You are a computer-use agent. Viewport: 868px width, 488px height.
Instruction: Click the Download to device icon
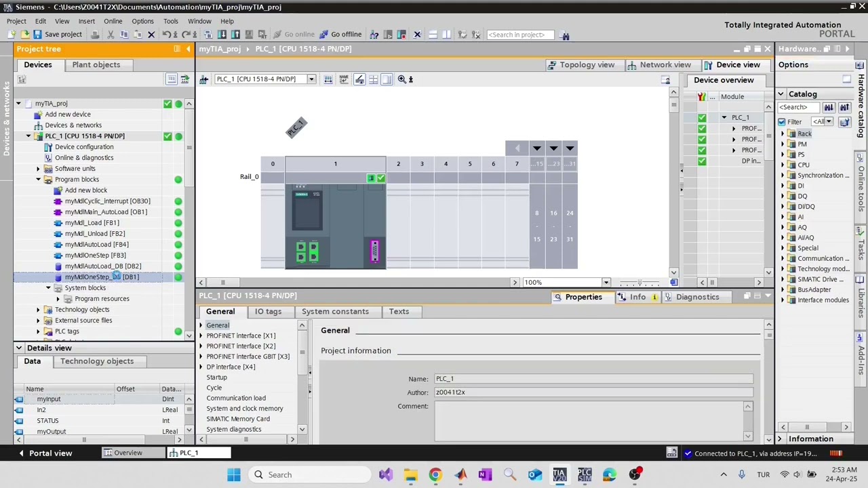[x=222, y=35]
